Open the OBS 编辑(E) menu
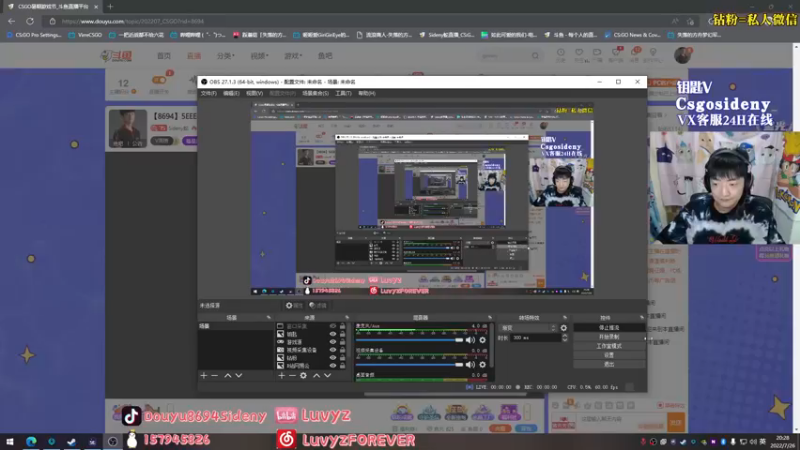This screenshot has width=800, height=450. (x=231, y=93)
